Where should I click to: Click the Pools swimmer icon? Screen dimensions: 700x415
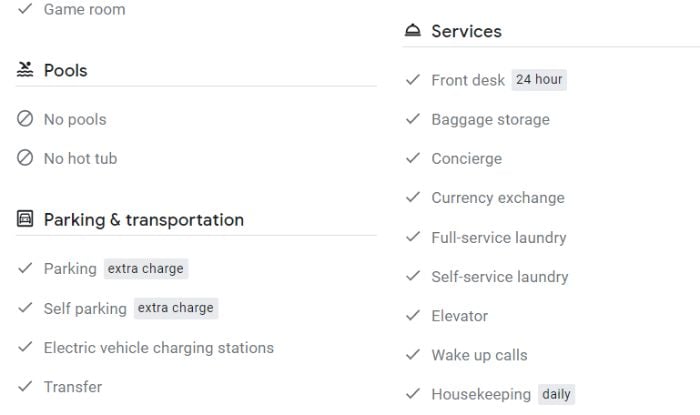coord(25,70)
